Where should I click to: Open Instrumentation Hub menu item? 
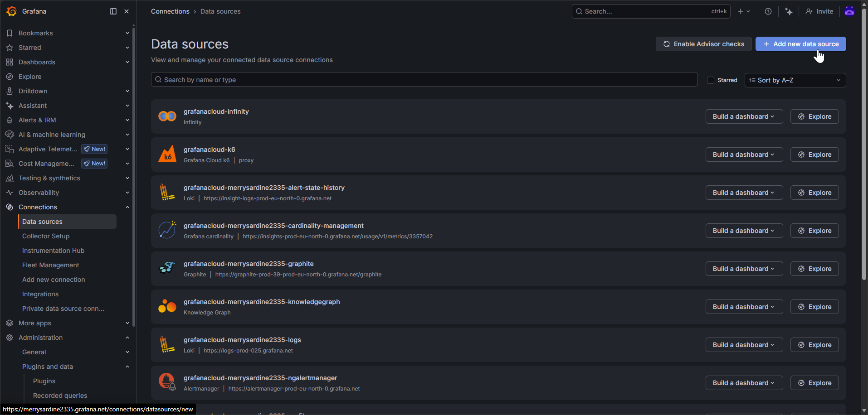pos(54,251)
